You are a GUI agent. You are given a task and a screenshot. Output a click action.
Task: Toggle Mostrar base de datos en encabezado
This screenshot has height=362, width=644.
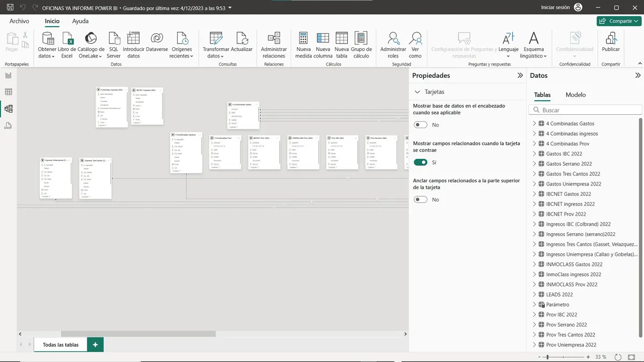click(421, 124)
